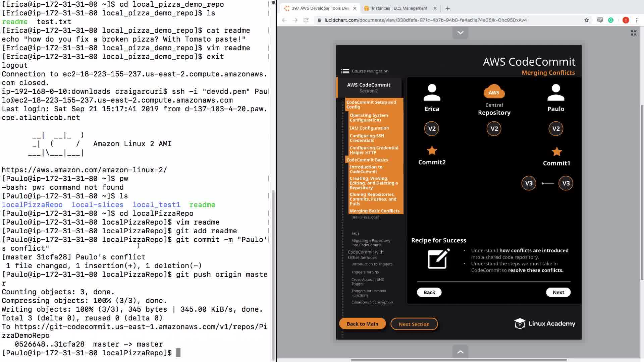This screenshot has height=362, width=644.
Task: Go to Next Section
Action: 414,324
